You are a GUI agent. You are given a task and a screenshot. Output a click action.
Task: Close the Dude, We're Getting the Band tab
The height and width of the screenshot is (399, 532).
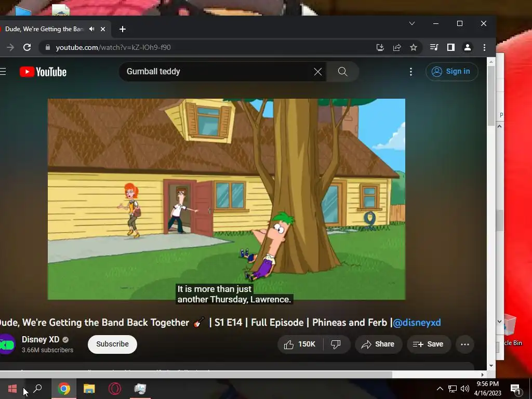(x=103, y=29)
